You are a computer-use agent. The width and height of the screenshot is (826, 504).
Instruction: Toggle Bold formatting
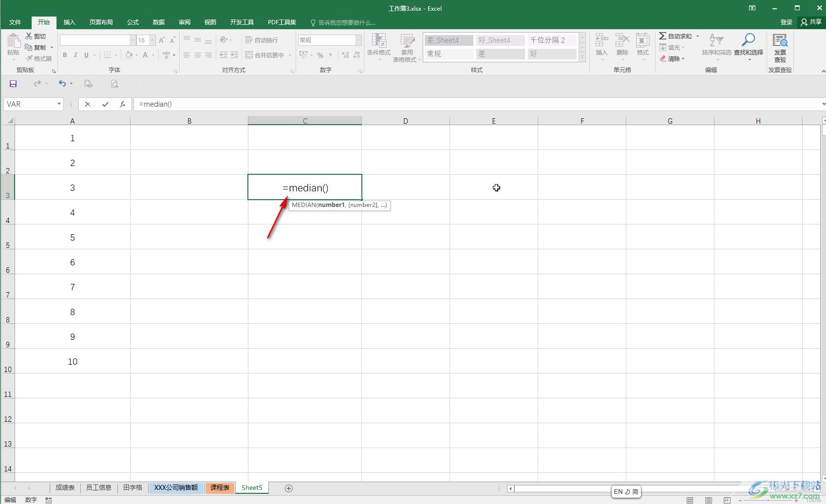click(x=65, y=55)
